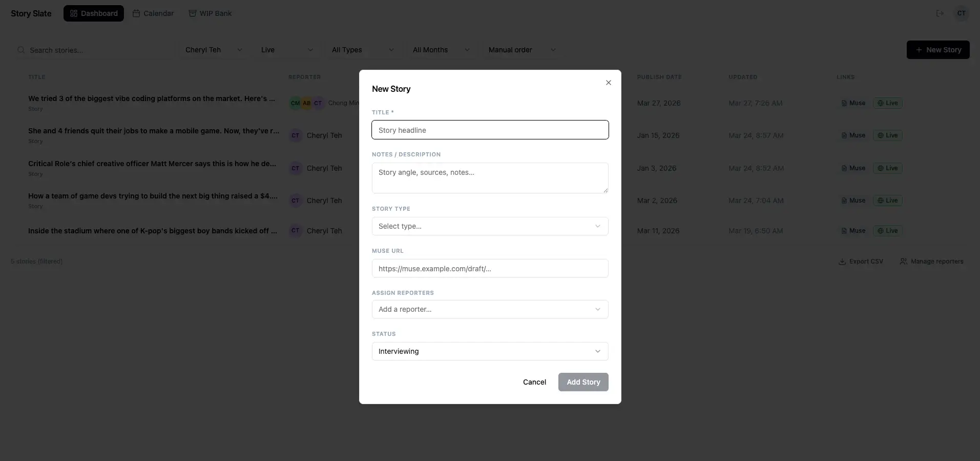Click the Export CSV download icon
The image size is (980, 461).
(842, 262)
